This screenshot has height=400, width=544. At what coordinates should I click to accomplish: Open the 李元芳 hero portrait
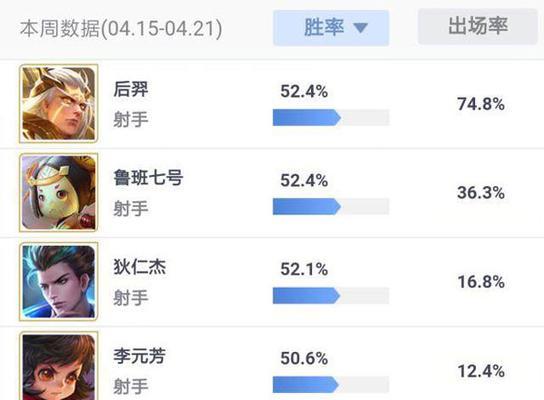point(59,366)
